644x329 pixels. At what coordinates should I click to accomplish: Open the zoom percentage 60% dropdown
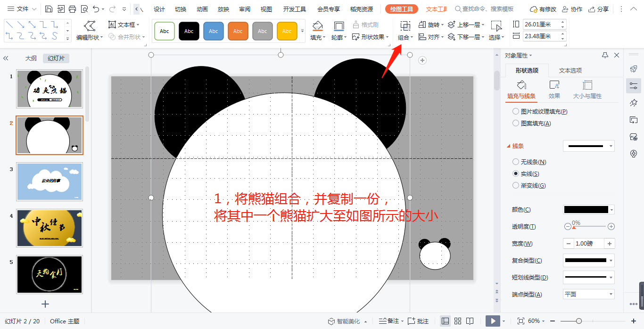pyautogui.click(x=537, y=321)
